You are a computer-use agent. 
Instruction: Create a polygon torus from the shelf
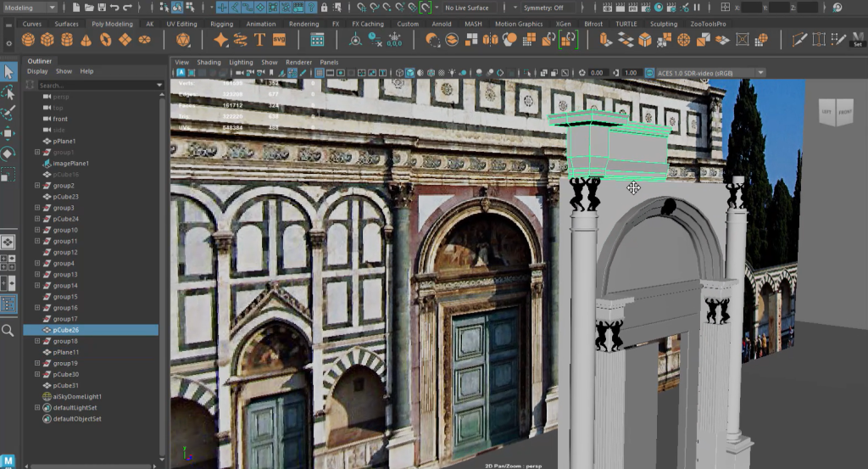(x=106, y=40)
